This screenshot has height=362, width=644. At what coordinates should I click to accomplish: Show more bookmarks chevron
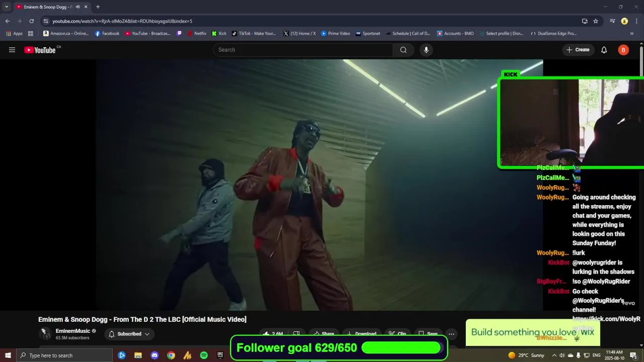tap(632, 34)
